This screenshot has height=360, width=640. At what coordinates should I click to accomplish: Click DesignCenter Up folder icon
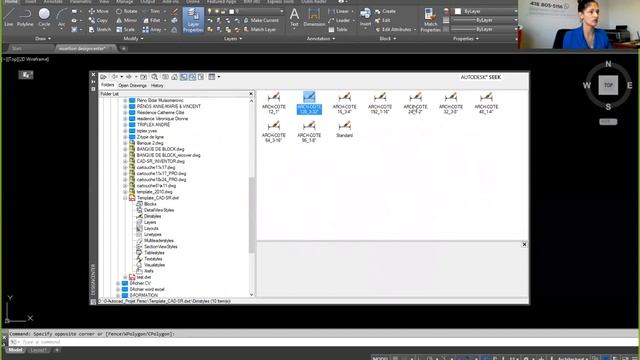coord(144,77)
